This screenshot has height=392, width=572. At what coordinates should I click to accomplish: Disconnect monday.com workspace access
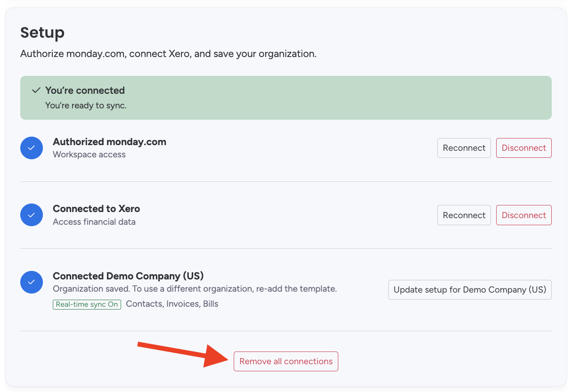(523, 148)
